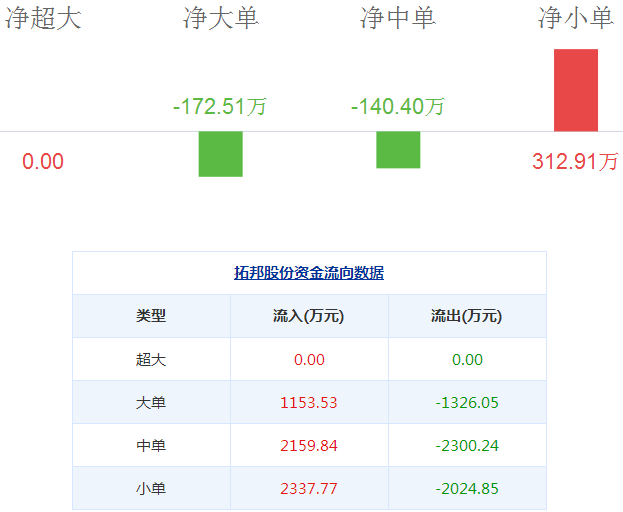This screenshot has height=512, width=623.
Task: Select the 超大 outflow cell 0.00 in green
Action: point(467,360)
